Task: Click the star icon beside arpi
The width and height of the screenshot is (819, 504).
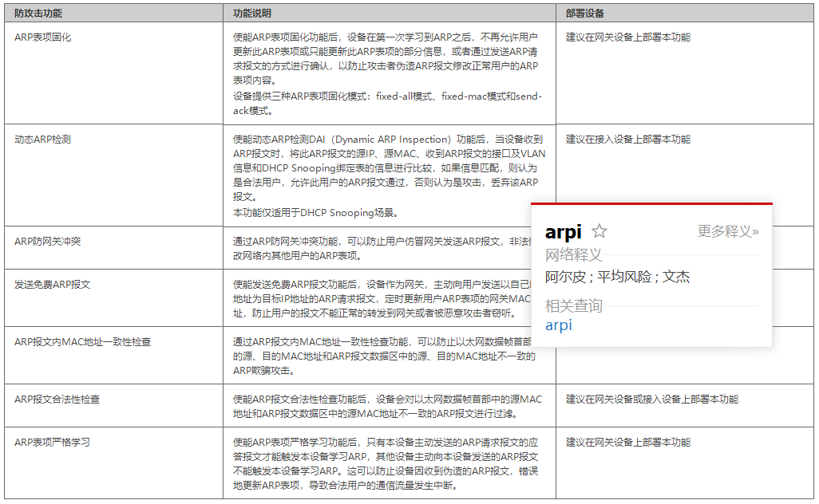Action: pos(599,231)
